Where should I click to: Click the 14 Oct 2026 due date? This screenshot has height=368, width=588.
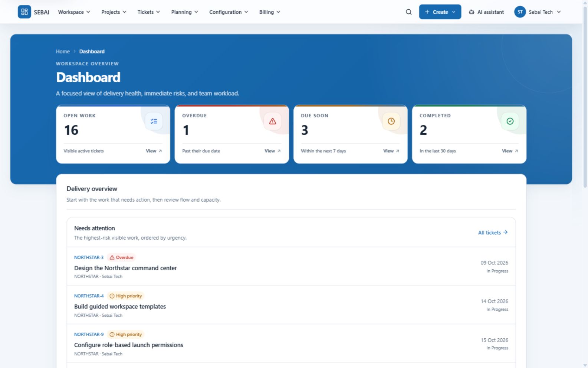pos(495,302)
